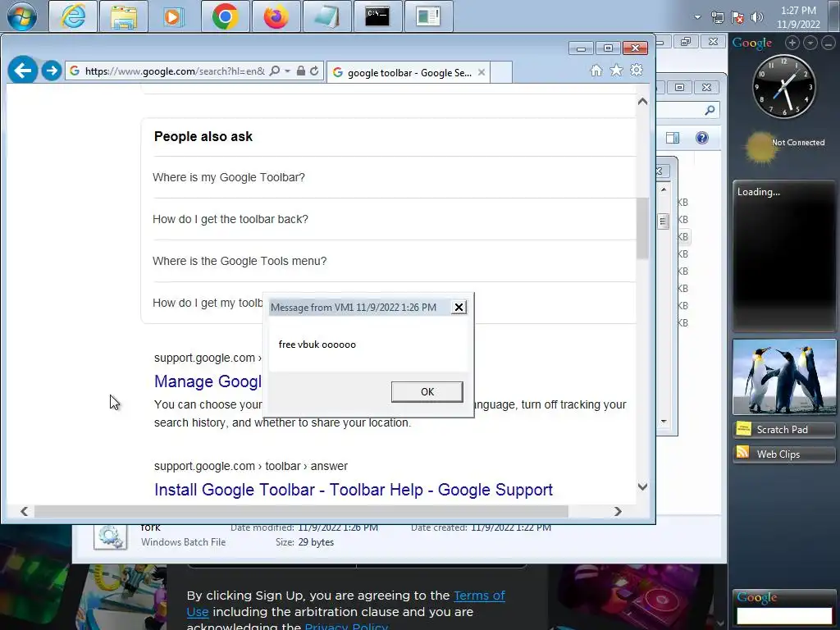This screenshot has height=630, width=840.
Task: Open Google Chrome from the taskbar
Action: click(x=225, y=16)
